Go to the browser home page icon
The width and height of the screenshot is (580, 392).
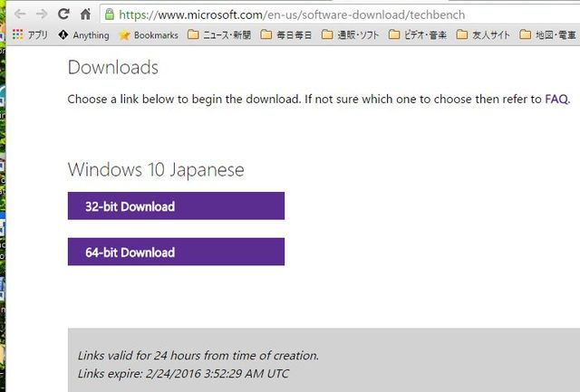85,14
